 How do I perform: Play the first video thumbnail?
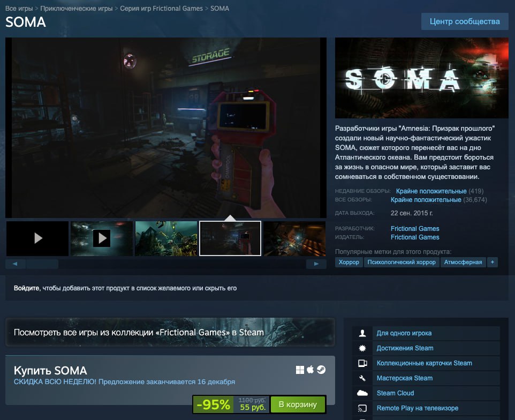(37, 238)
